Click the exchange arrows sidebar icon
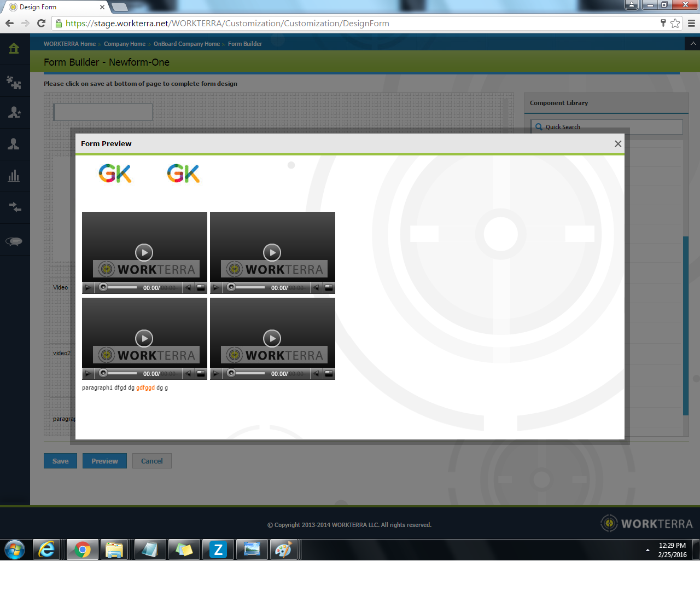Screen dimensions: 700x602 (14, 207)
